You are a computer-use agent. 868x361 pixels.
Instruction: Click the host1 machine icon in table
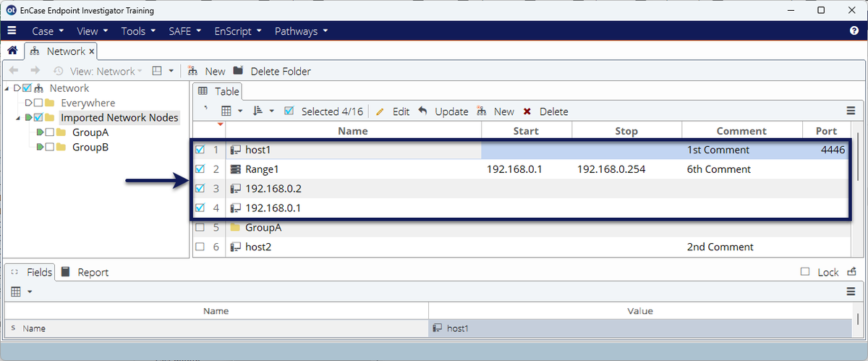tap(235, 150)
